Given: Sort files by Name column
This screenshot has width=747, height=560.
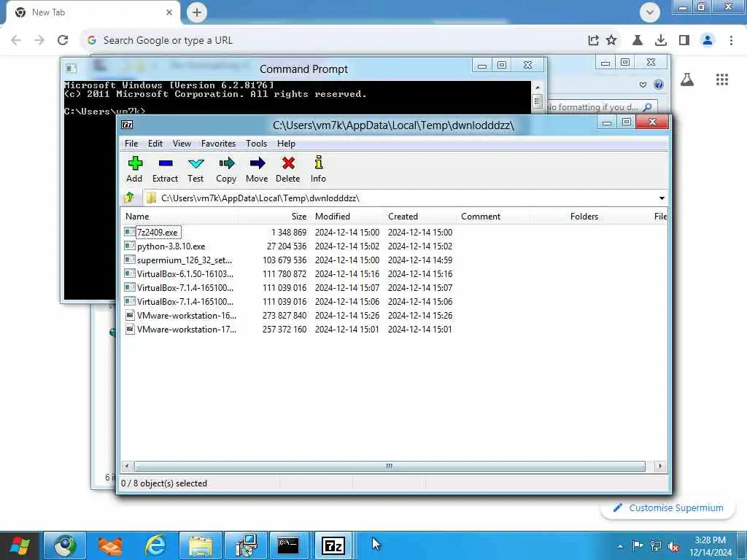Looking at the screenshot, I should 179,216.
